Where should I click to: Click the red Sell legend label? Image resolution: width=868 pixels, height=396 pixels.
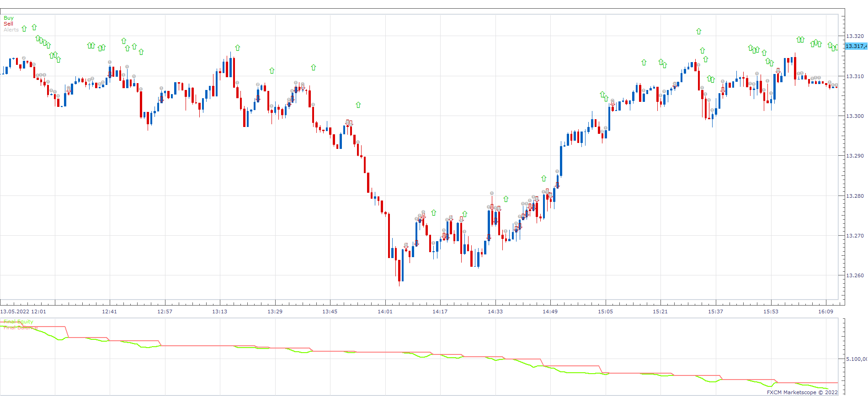tap(8, 24)
